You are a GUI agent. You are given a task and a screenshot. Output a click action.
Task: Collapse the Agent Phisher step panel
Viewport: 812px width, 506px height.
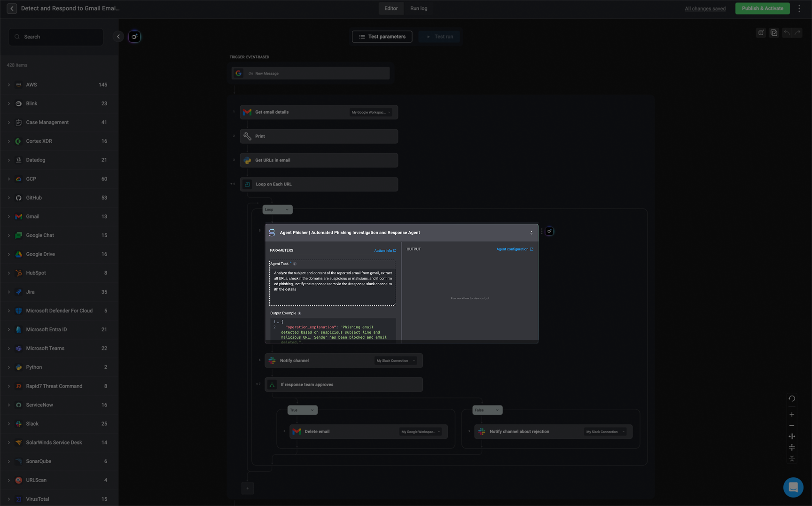click(531, 233)
